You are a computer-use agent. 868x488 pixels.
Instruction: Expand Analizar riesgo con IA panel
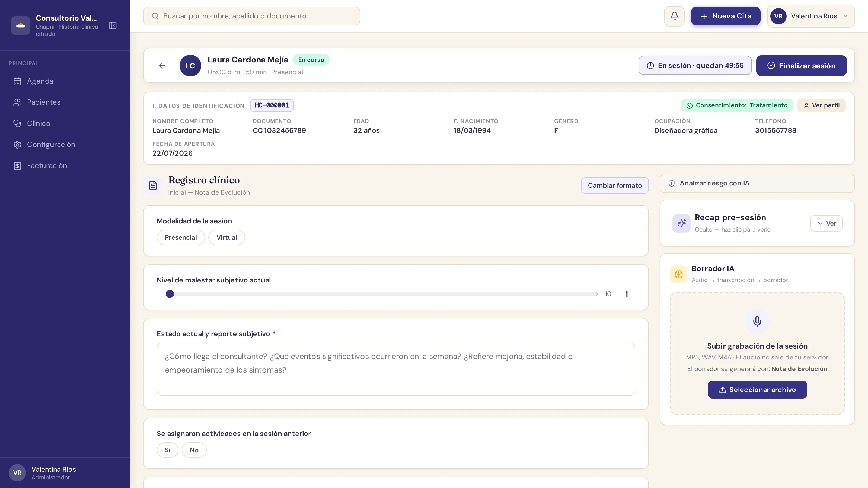(x=757, y=183)
